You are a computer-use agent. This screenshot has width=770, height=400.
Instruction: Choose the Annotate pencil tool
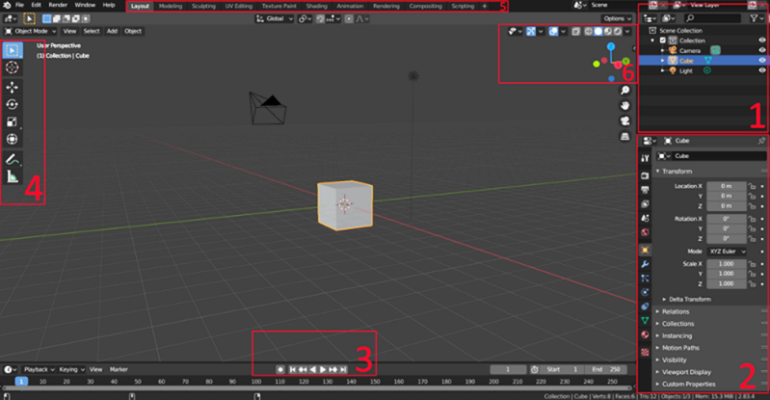point(12,159)
